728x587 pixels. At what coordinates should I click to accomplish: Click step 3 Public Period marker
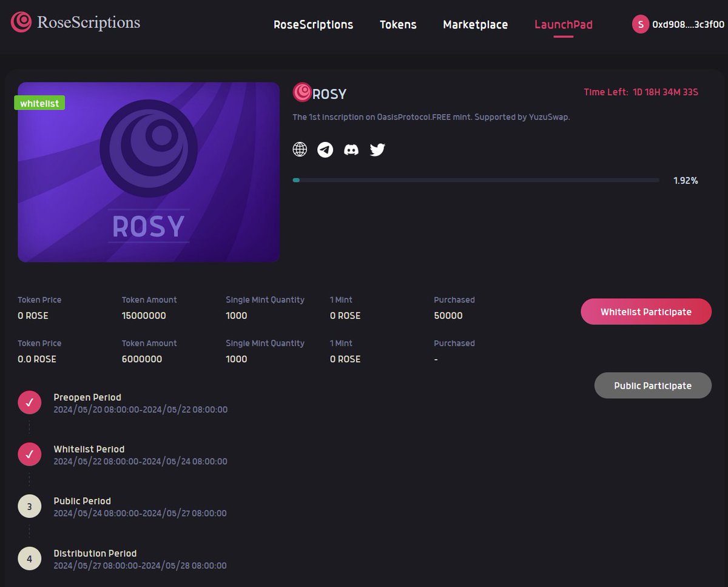tap(30, 506)
